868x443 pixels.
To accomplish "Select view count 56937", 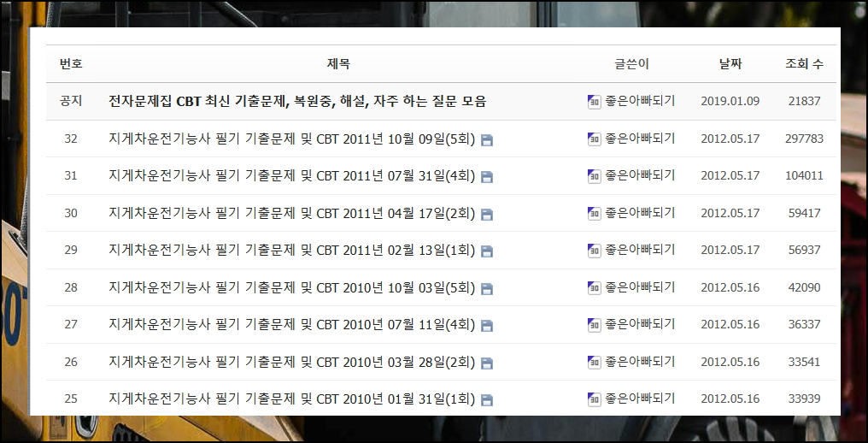I will pos(804,250).
